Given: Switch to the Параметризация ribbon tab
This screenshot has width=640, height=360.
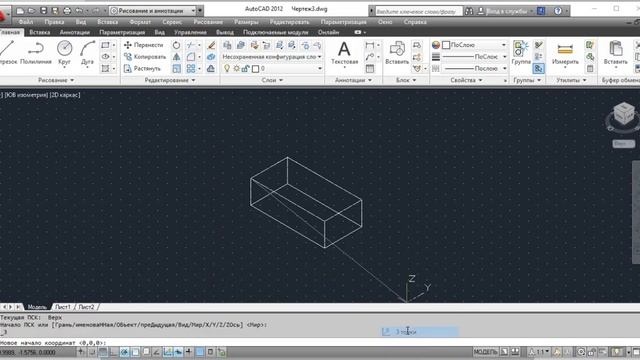Looking at the screenshot, I should click(122, 32).
